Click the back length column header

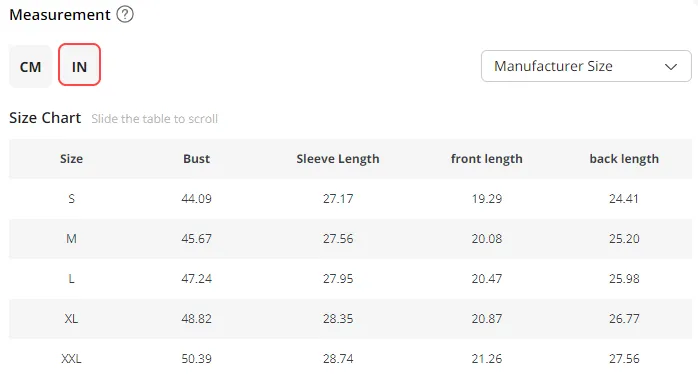pyautogui.click(x=624, y=159)
